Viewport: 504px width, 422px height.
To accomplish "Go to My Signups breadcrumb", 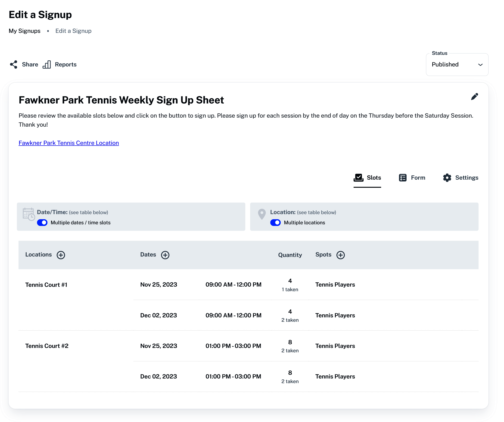I will [25, 31].
